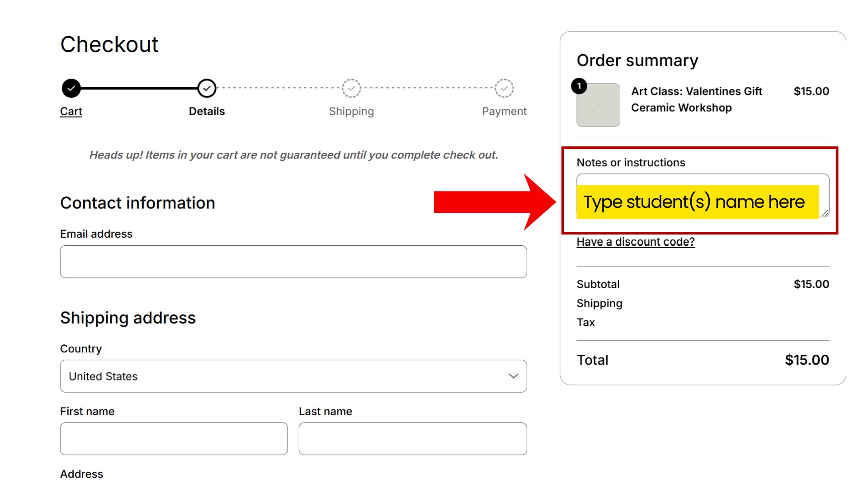The image size is (868, 488).
Task: Click into the First name field
Action: (x=174, y=439)
